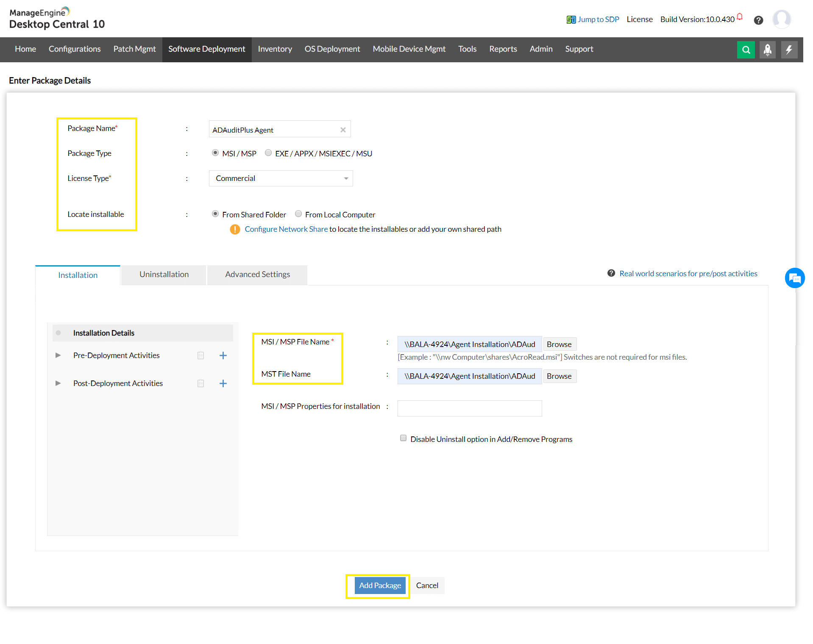Screen dimensions: 813x644
Task: Click the rocket icon in the top bar
Action: click(767, 50)
